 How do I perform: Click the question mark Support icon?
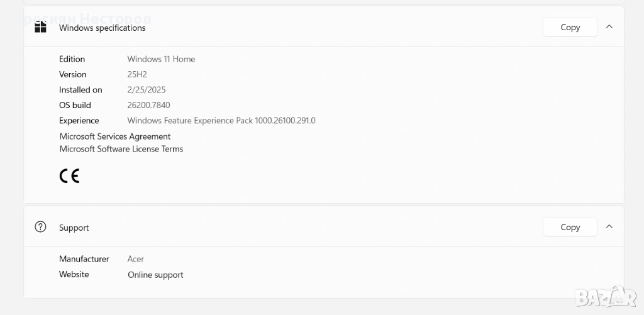(x=41, y=227)
